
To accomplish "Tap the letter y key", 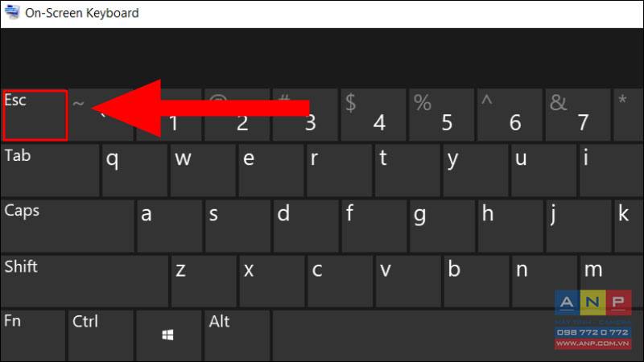I will 476,171.
